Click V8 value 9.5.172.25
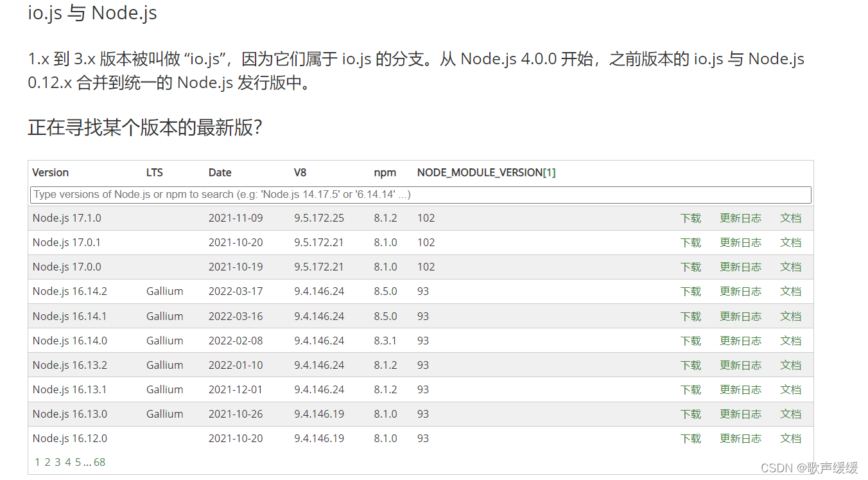This screenshot has height=480, width=868. pyautogui.click(x=319, y=218)
